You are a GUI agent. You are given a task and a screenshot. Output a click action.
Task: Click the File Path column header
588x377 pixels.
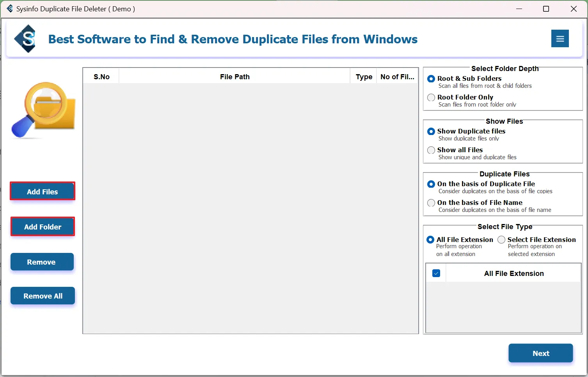tap(234, 77)
